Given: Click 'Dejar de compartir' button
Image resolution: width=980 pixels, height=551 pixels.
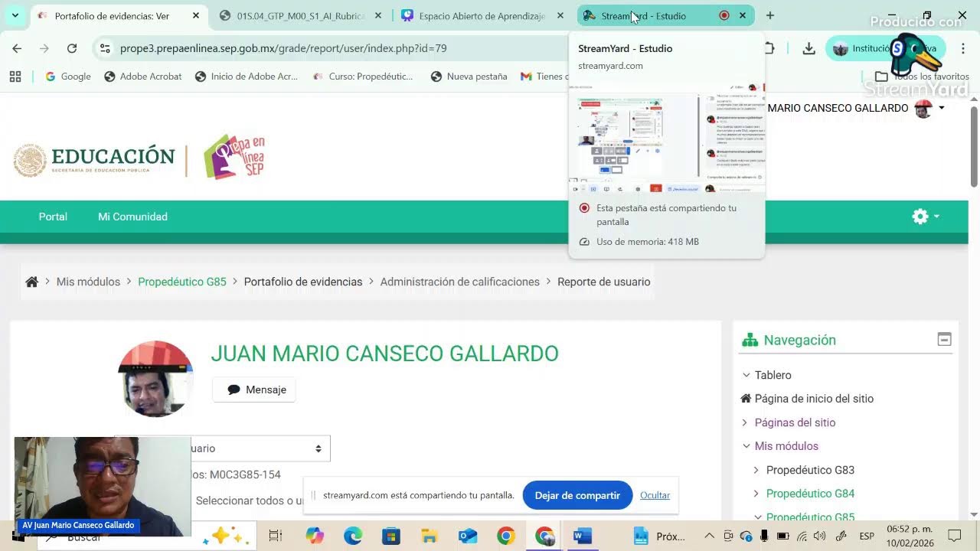Looking at the screenshot, I should (x=577, y=495).
